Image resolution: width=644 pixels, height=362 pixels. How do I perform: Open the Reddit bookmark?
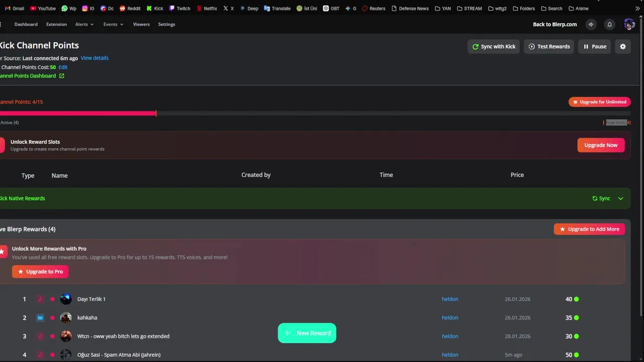pyautogui.click(x=130, y=8)
